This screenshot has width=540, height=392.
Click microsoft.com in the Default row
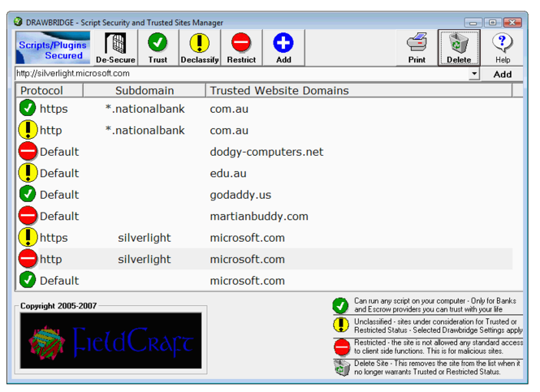click(248, 281)
